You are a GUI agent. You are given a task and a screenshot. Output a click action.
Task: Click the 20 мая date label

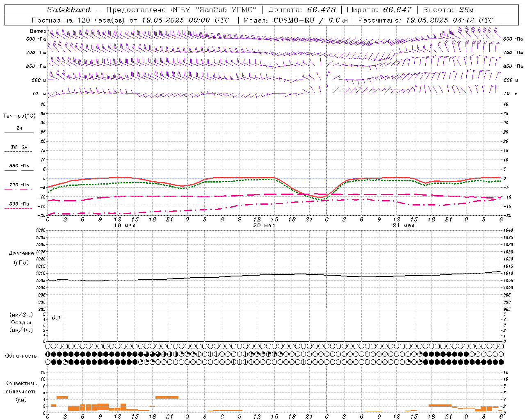[x=264, y=226]
